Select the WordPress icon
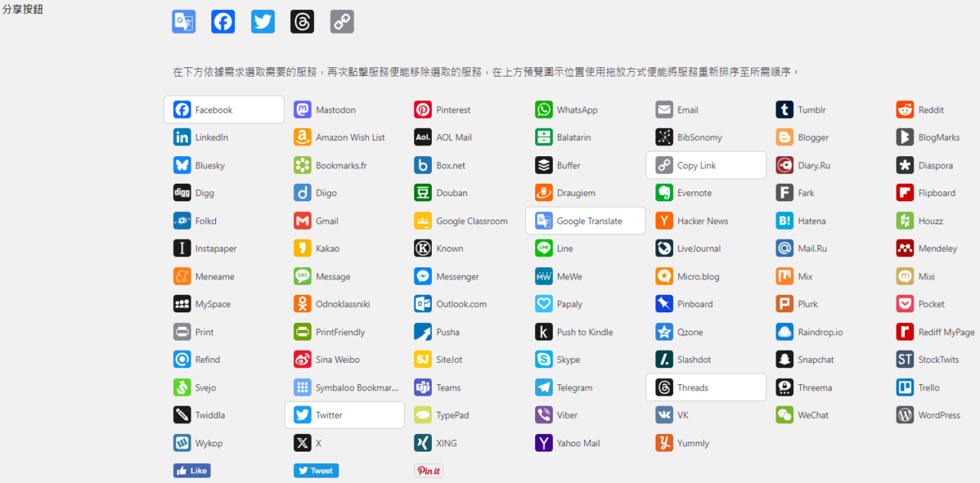Screen dimensions: 980x483 [906, 415]
